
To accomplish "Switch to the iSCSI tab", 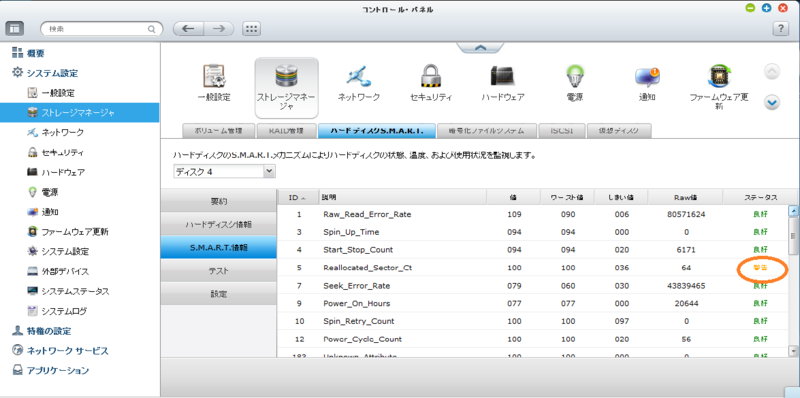I will (561, 131).
